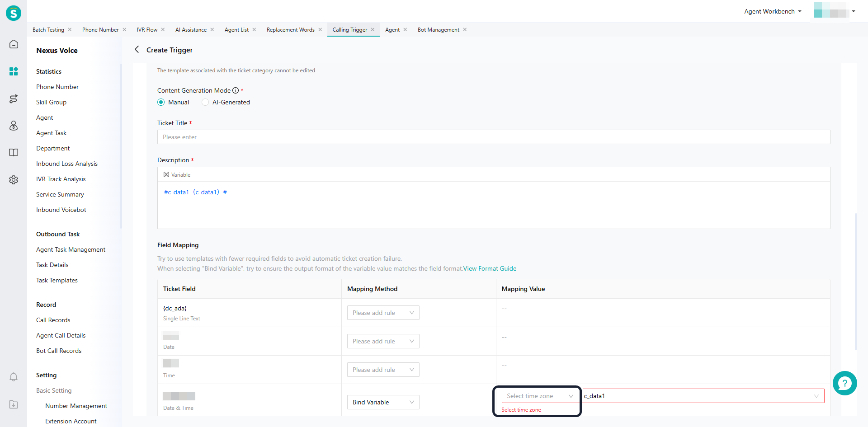This screenshot has height=427, width=868.
Task: Click the page vertical scrollbar
Action: pos(856,282)
